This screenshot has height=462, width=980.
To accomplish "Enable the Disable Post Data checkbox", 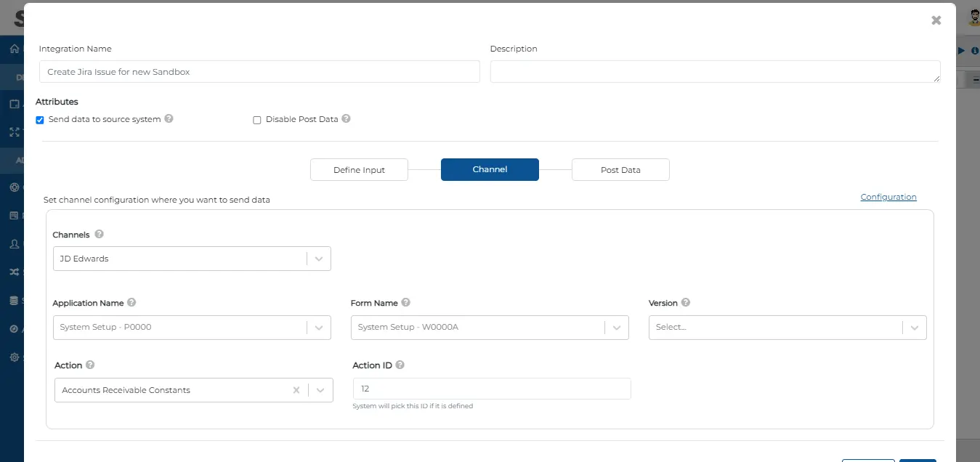I will [x=256, y=120].
